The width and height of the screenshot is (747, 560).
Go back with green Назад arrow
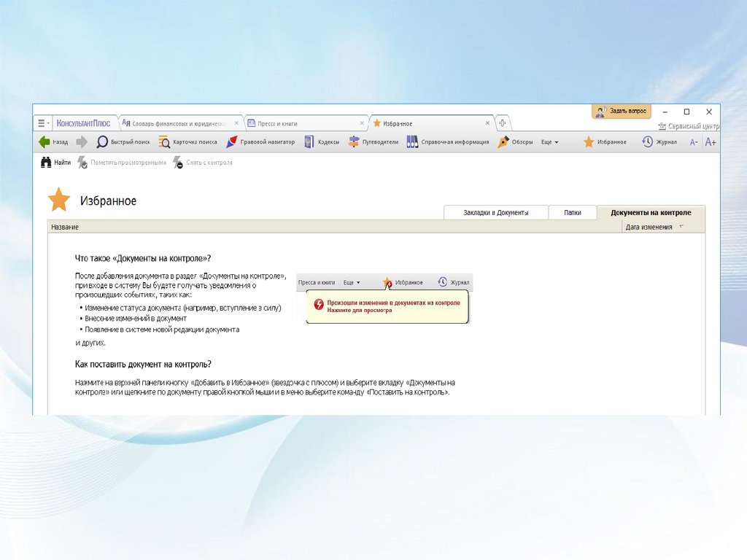[53, 142]
